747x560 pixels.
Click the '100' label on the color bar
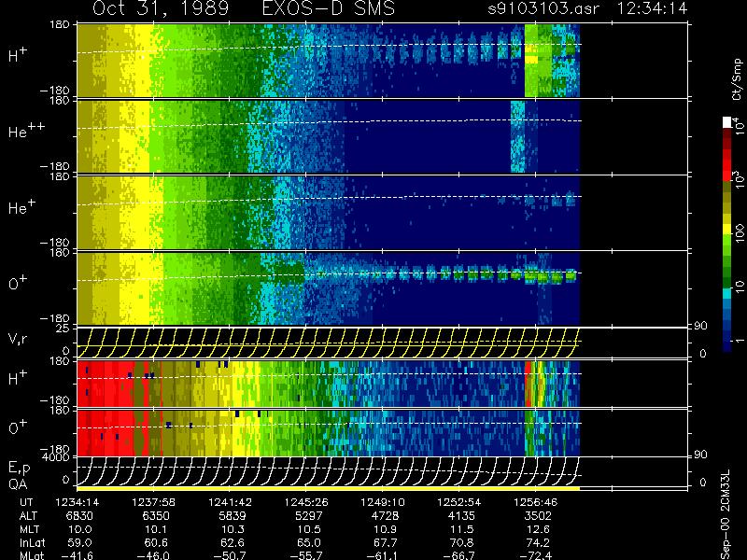point(739,234)
